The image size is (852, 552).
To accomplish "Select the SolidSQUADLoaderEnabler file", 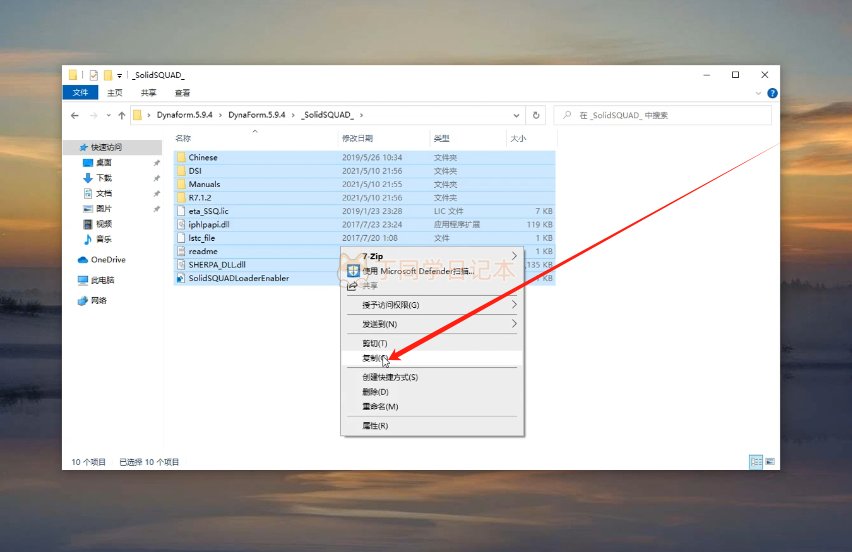I will pos(238,278).
